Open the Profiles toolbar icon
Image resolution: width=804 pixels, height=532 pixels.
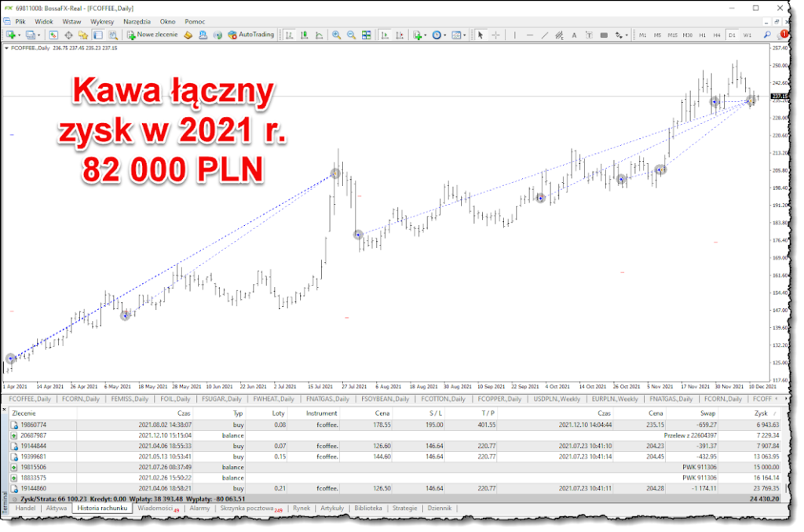click(31, 35)
